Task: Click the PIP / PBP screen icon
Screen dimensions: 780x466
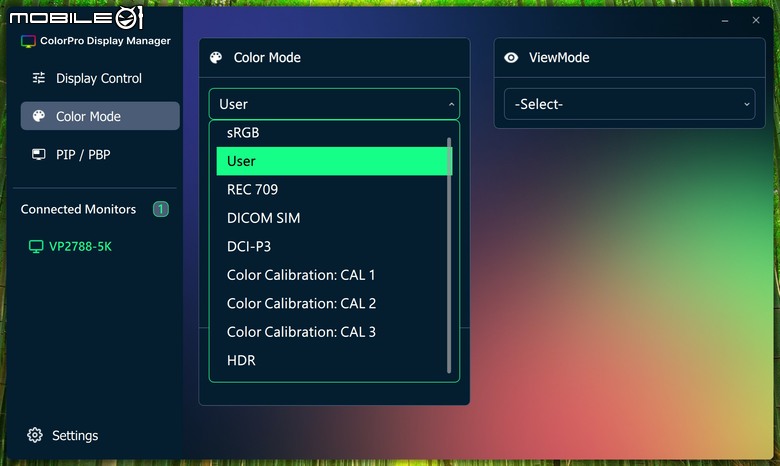Action: tap(39, 154)
